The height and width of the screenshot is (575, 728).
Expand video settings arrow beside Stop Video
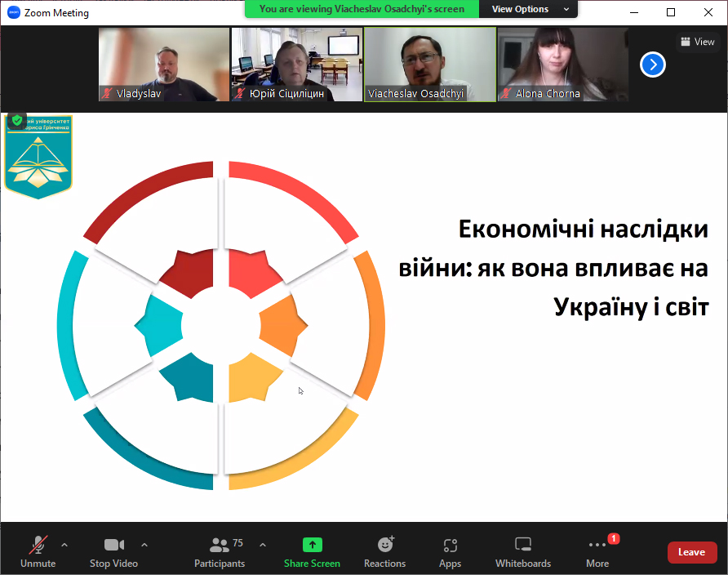144,545
